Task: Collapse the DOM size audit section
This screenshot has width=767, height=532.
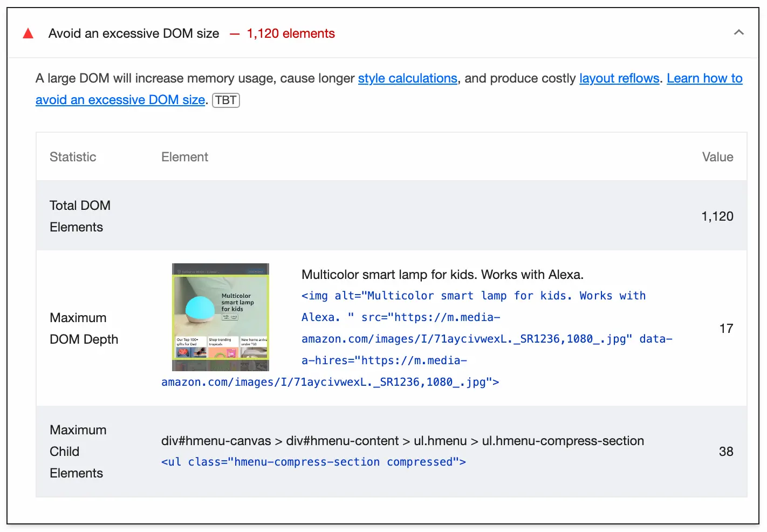Action: tap(739, 32)
